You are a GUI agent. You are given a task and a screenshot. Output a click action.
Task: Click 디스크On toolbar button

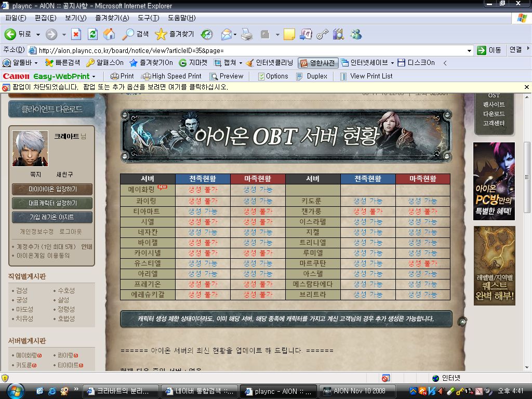[x=416, y=63]
